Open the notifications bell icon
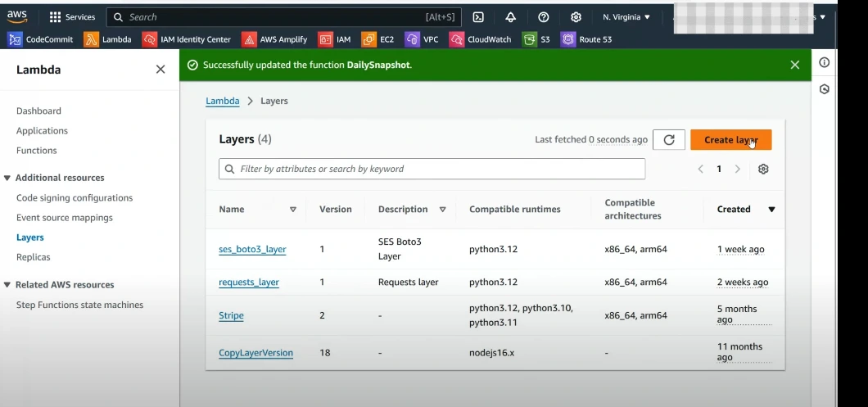Viewport: 868px width, 407px height. pos(511,17)
